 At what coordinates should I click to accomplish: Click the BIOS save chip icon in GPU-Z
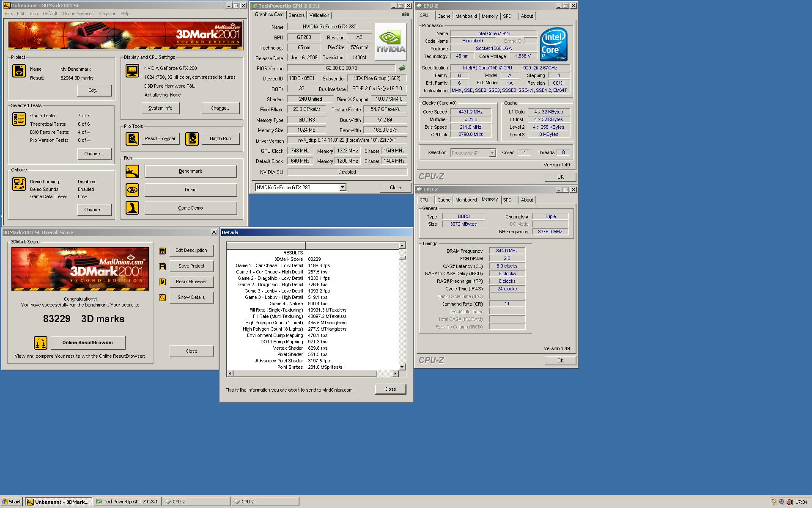click(402, 68)
